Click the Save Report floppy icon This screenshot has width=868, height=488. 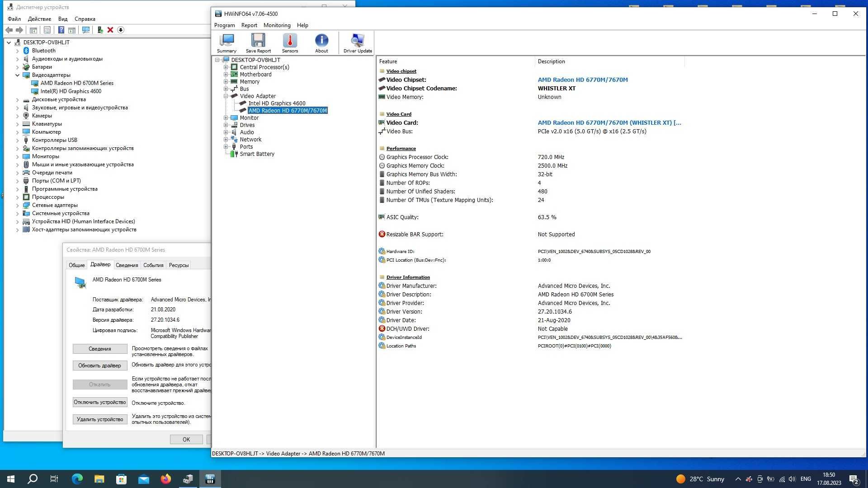coord(258,43)
